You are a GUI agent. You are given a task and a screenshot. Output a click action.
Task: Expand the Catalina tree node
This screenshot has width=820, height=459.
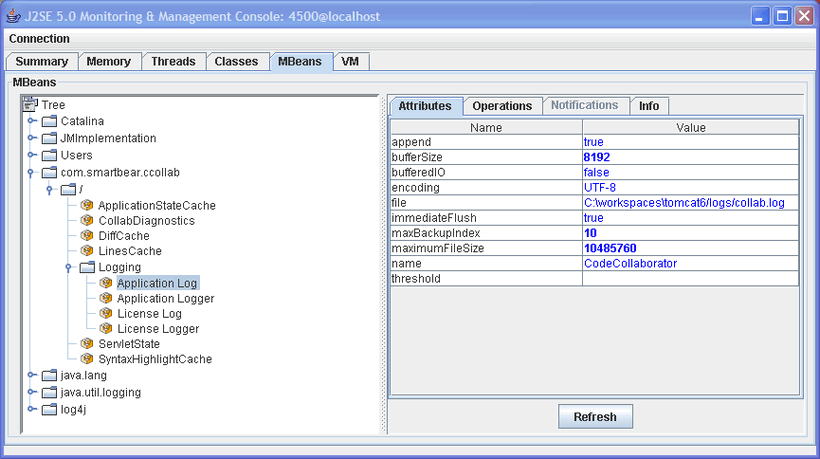31,121
